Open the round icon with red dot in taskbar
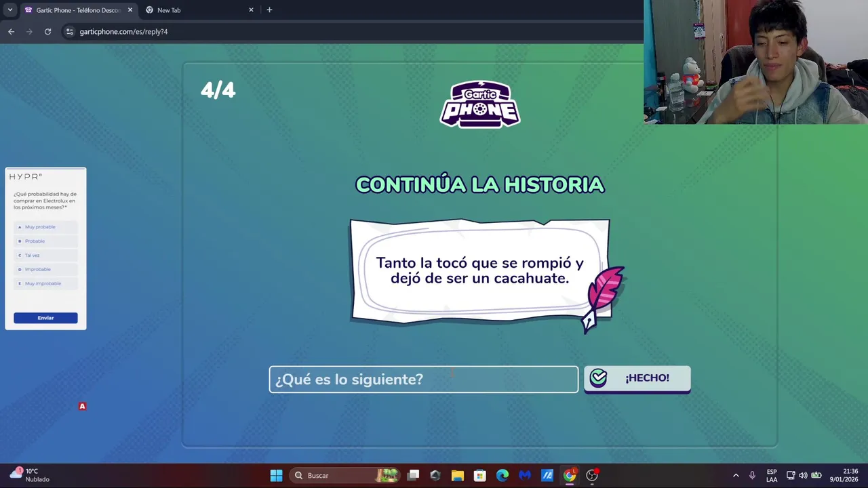 point(592,475)
